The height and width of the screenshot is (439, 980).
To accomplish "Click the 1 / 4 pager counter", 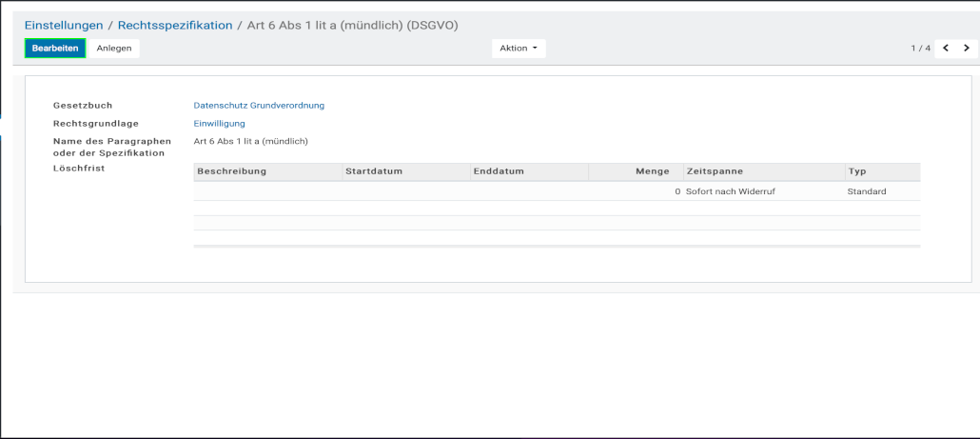I will [x=920, y=49].
